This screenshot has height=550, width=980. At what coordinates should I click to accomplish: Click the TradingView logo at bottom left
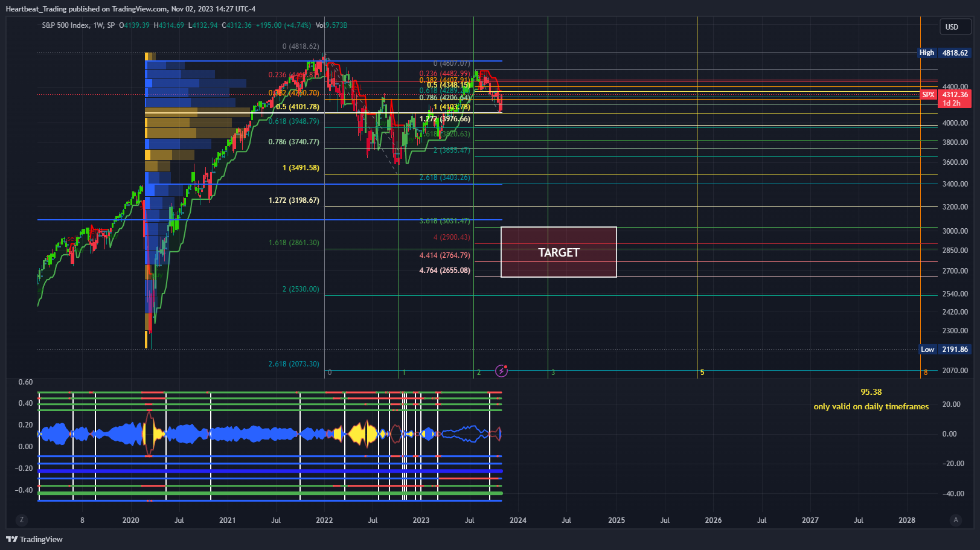tap(34, 539)
